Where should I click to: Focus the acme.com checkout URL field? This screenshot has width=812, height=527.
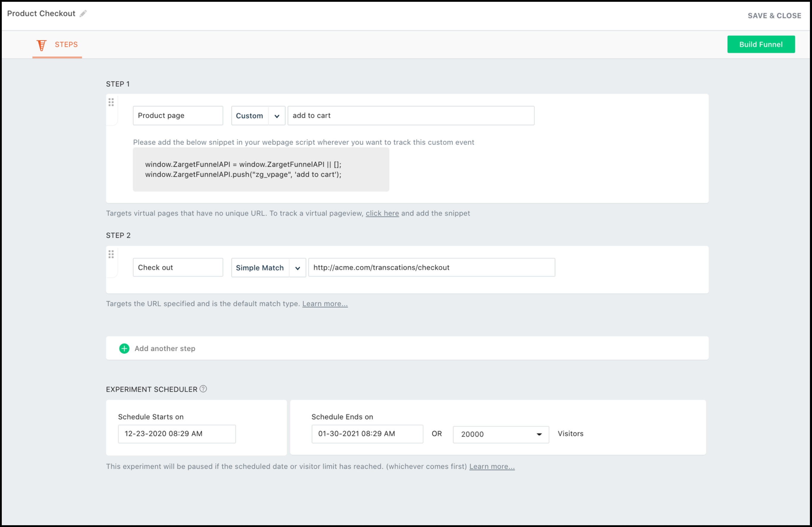pos(432,268)
